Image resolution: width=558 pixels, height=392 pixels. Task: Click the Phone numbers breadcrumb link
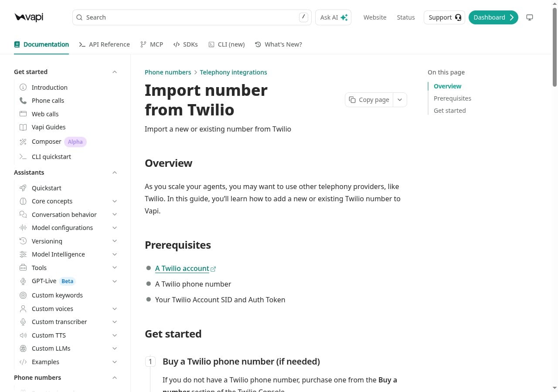168,72
